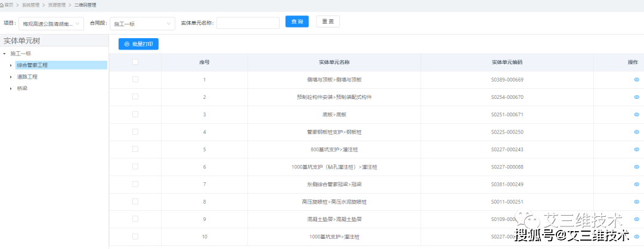Image resolution: width=644 pixels, height=249 pixels.
Task: Click name cell 管廊钢板桩支护>钢板桩
Action: point(335,132)
